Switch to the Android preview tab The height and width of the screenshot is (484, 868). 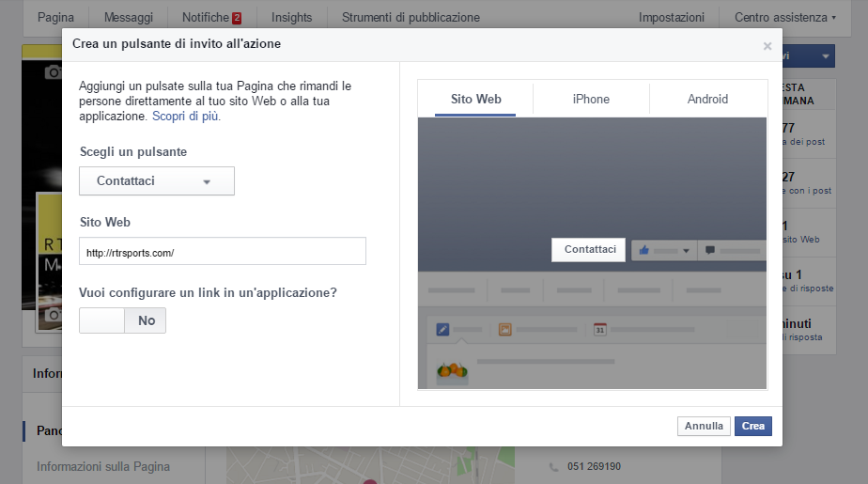(707, 99)
